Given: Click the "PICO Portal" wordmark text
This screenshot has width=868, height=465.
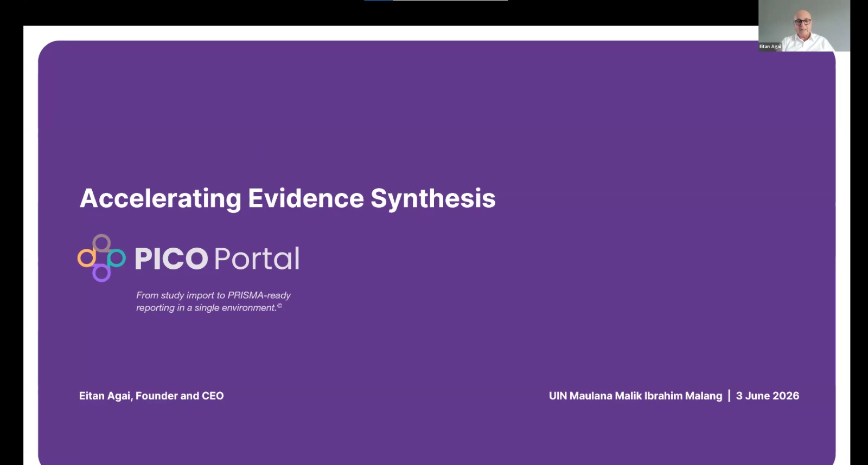Looking at the screenshot, I should pyautogui.click(x=217, y=259).
